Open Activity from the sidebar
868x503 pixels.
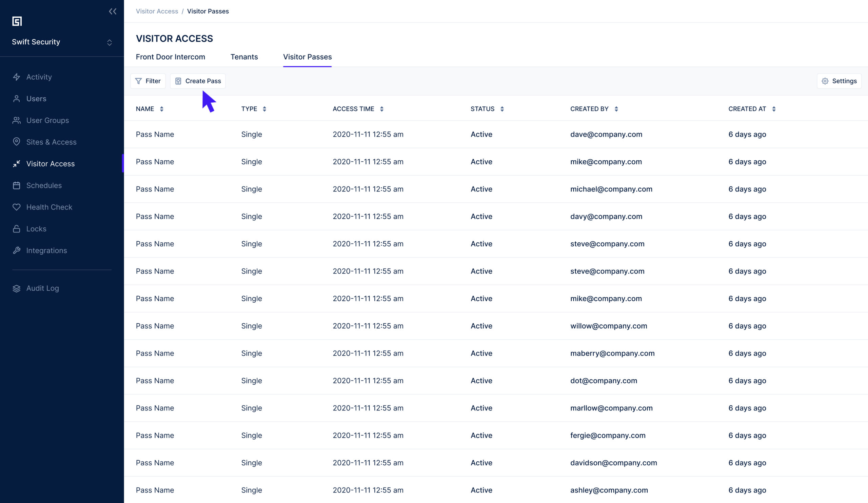[39, 77]
